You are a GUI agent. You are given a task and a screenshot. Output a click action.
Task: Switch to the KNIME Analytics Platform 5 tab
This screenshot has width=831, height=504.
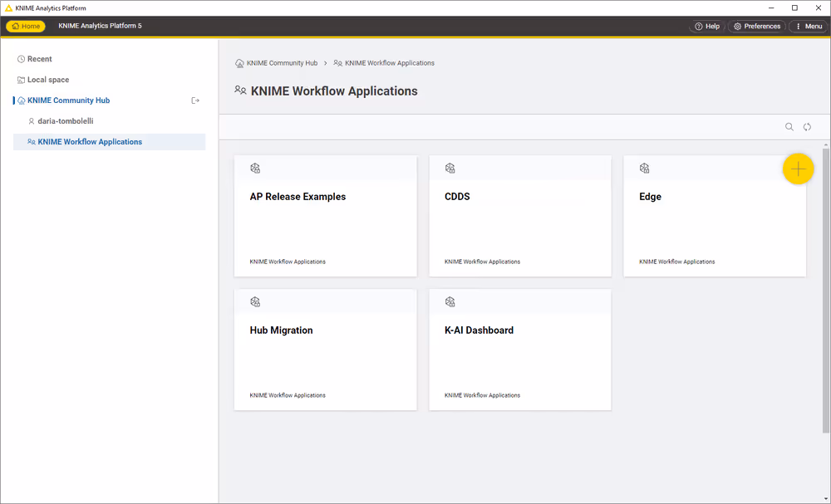[x=100, y=26]
